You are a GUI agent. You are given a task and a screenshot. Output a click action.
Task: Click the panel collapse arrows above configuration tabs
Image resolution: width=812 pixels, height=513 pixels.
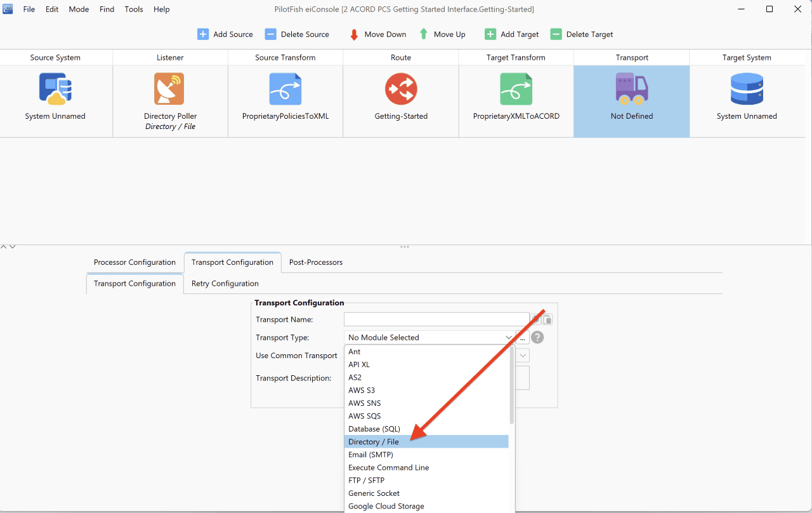(x=8, y=246)
